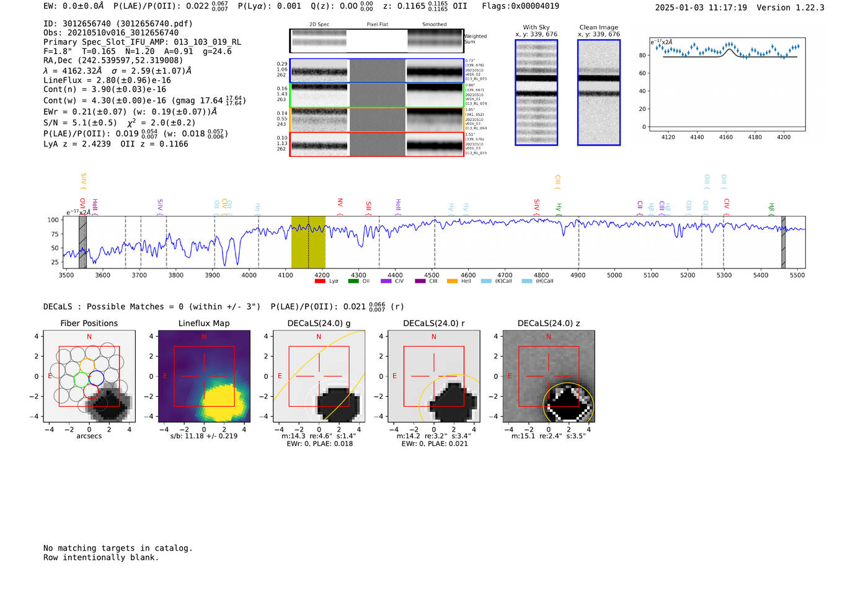The height and width of the screenshot is (591, 868).
Task: Click the yellow highlighted band in spectrum
Action: coord(308,242)
